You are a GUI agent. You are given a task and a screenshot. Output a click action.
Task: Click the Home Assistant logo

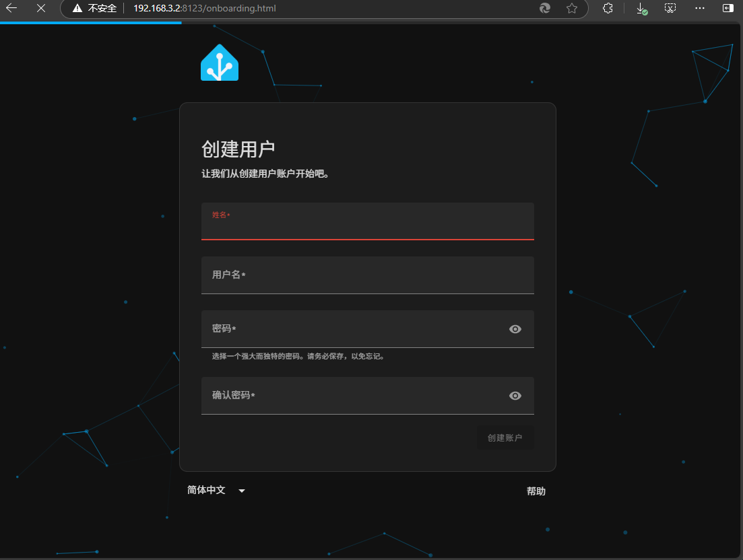(x=220, y=63)
